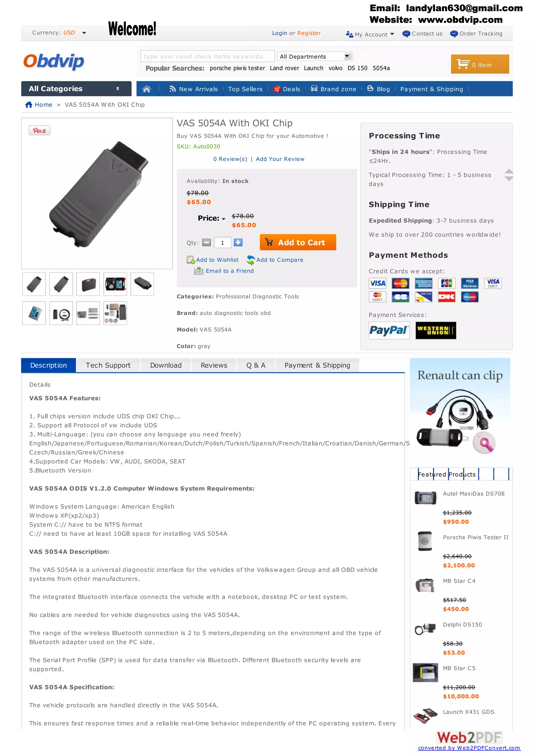Click the Email to a Friend envelope icon
This screenshot has width=534, height=756.
coord(199,271)
